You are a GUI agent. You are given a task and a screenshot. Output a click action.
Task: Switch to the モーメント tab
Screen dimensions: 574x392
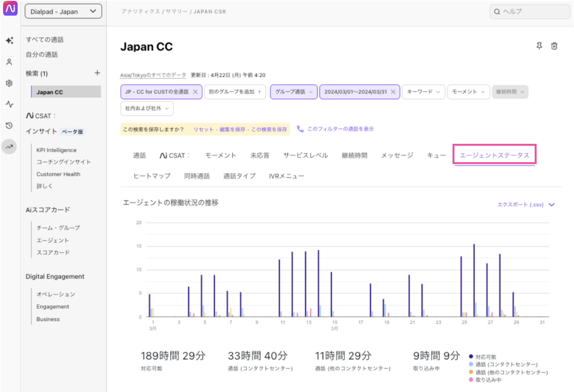221,155
